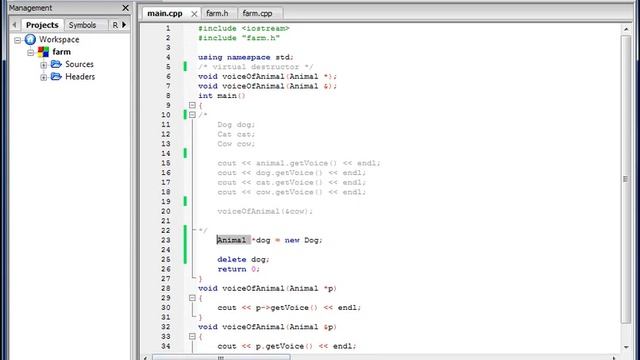The width and height of the screenshot is (640, 360).
Task: Click 'void voiceOfAnimal(Animal *p)' on line 28
Action: point(267,289)
